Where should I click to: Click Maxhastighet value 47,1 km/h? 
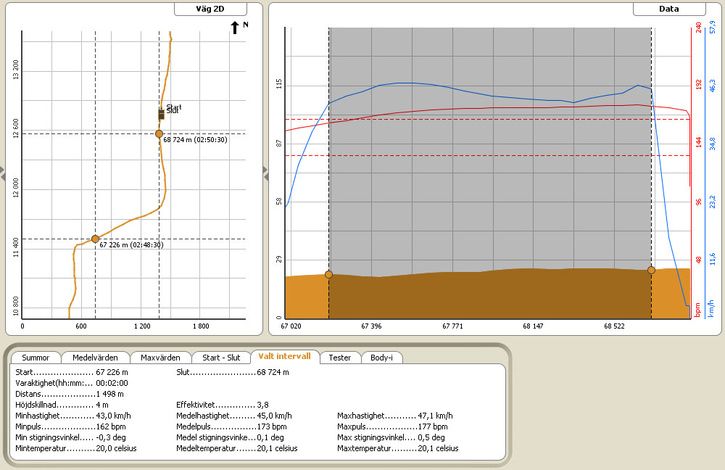(x=435, y=416)
